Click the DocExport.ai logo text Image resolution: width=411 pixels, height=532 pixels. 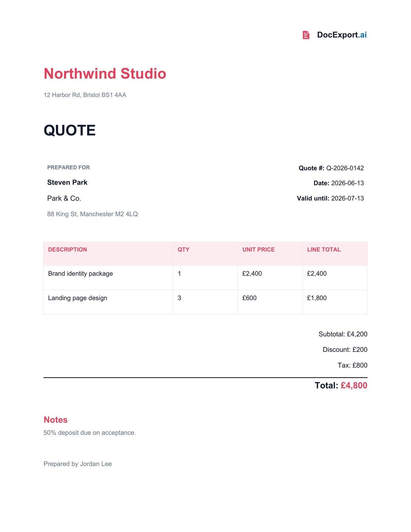click(x=342, y=35)
